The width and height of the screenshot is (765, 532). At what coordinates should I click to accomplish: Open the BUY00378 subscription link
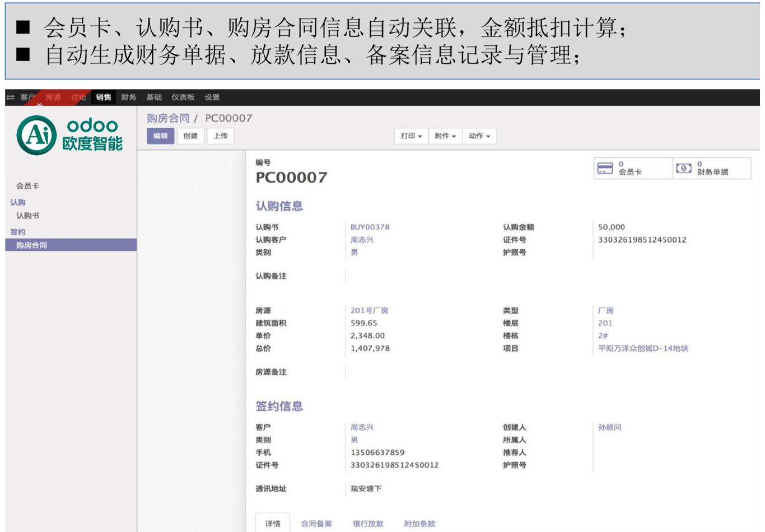[370, 227]
